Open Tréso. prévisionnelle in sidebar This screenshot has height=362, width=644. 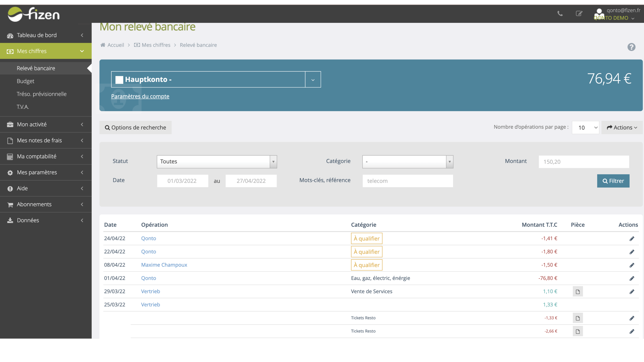pos(42,94)
